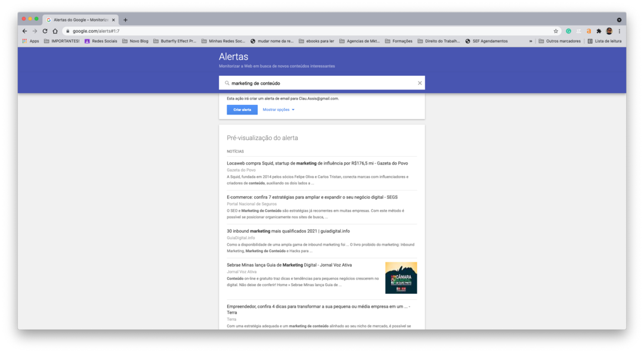Click the Portal Nacional de Seguros label

pos(252,204)
